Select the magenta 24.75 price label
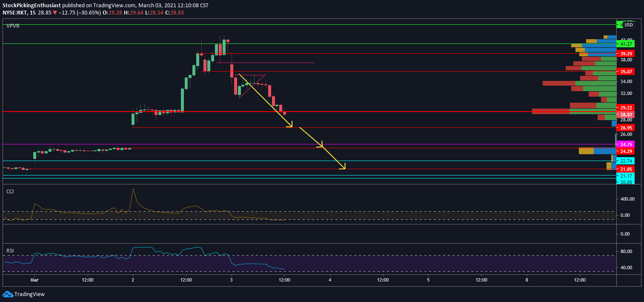 point(625,144)
